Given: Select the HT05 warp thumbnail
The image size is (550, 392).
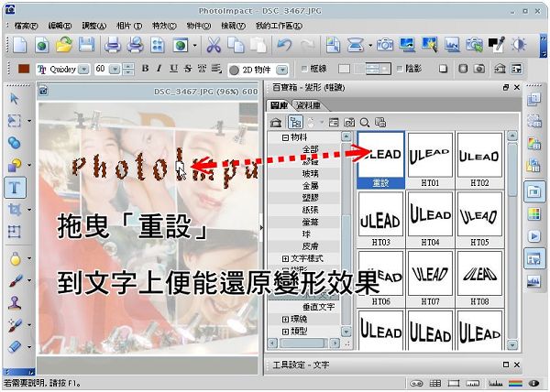Looking at the screenshot, I should pos(479,219).
